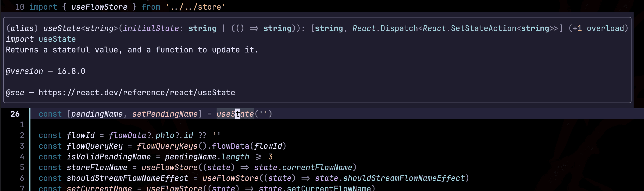Click the '../../store' import path
Viewport: 644px width, 191px height.
195,7
